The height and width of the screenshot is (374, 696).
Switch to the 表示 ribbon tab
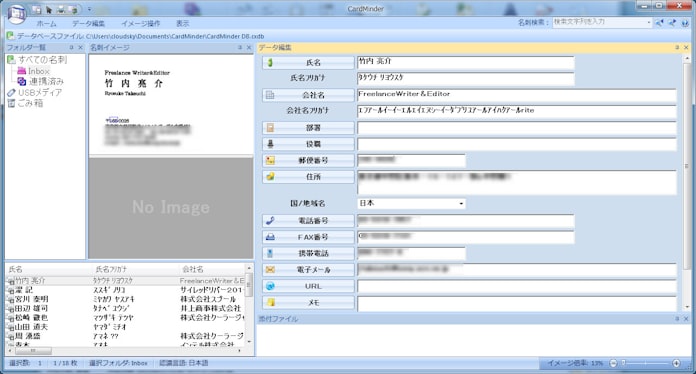182,24
